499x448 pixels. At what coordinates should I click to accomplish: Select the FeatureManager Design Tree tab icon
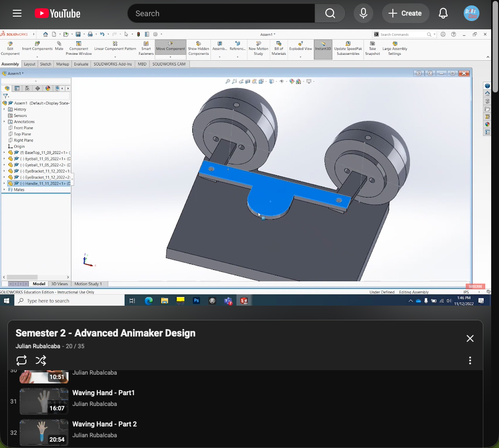[x=7, y=89]
